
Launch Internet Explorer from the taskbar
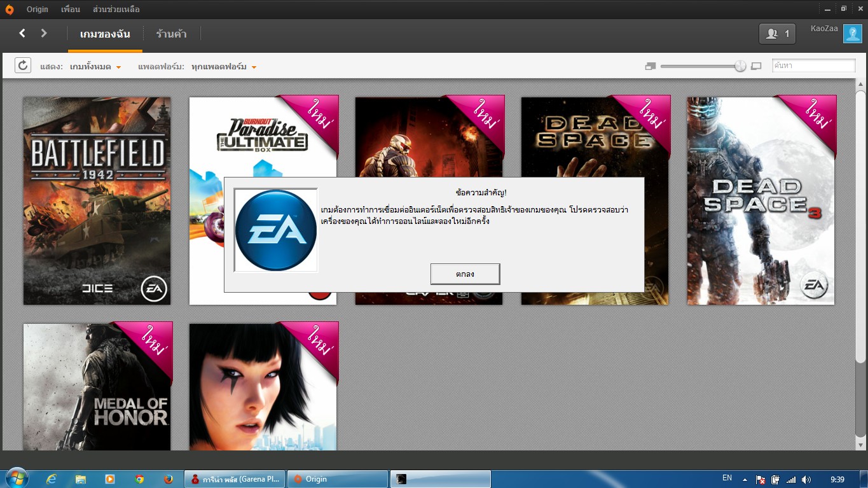click(52, 479)
